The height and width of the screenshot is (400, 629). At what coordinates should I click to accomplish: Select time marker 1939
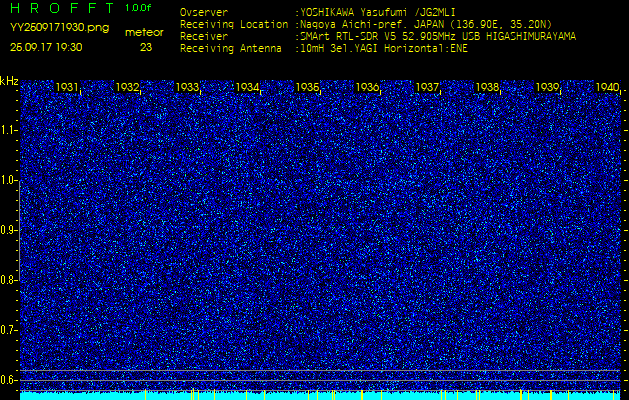[547, 87]
